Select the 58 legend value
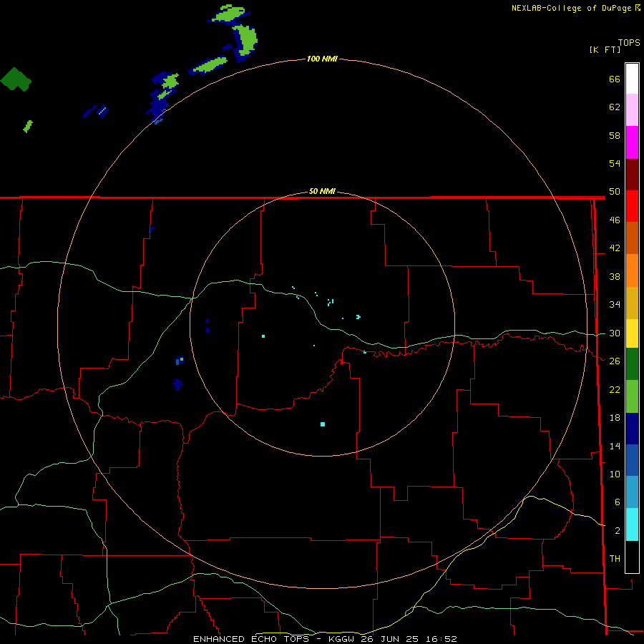 pyautogui.click(x=615, y=135)
